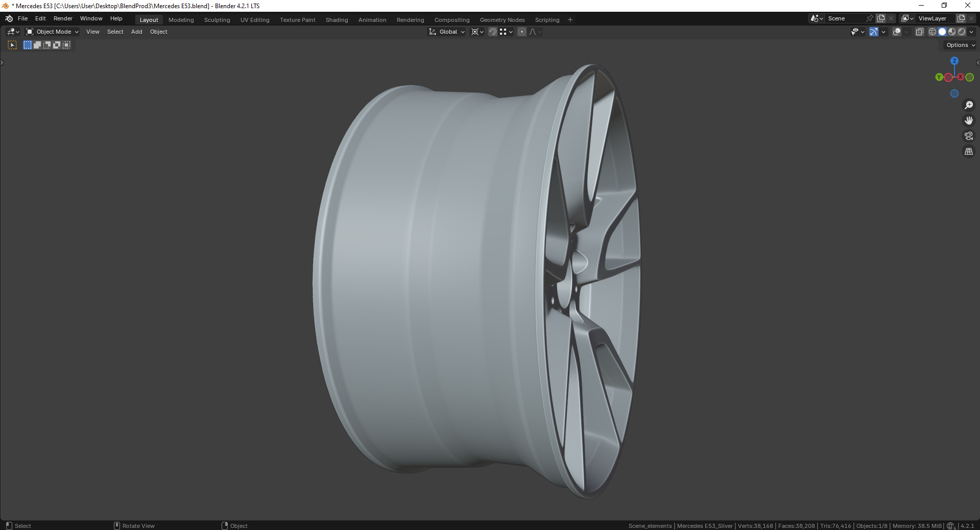Open the Edit menu
980x530 pixels.
click(x=40, y=18)
